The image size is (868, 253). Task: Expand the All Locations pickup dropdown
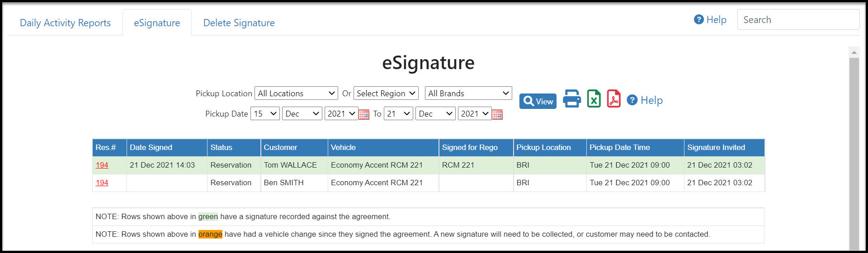(296, 94)
